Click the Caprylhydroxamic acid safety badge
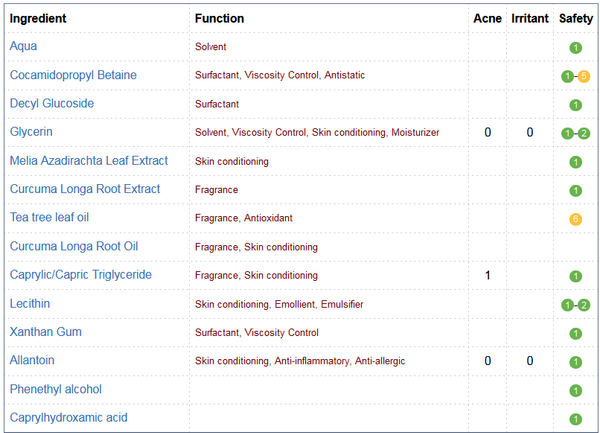This screenshot has width=600, height=433. [575, 419]
